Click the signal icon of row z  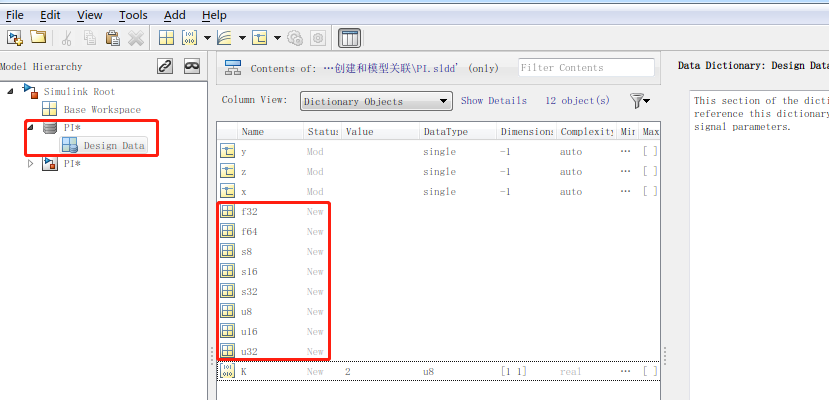coord(227,172)
